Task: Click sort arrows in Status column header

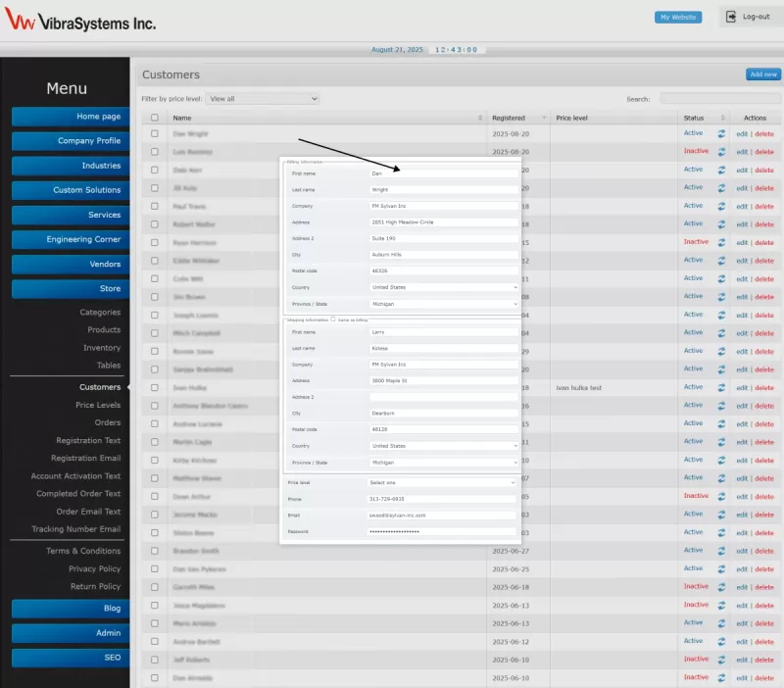Action: pos(722,118)
